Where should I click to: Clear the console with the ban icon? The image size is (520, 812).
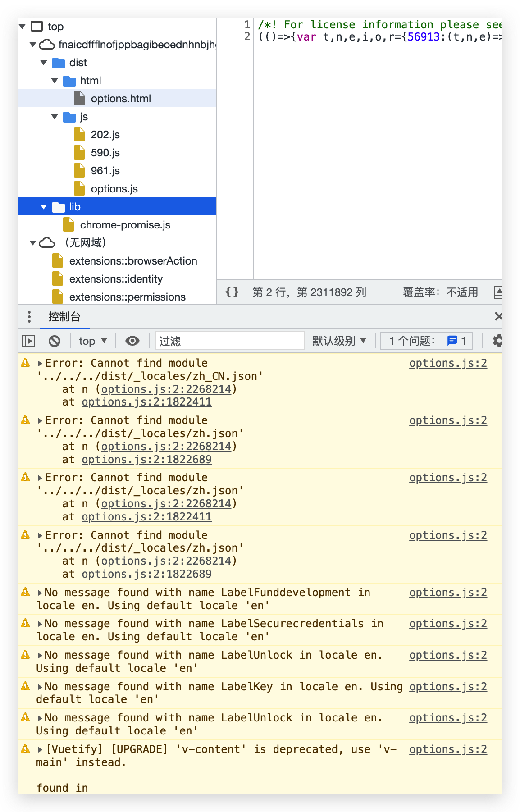click(x=55, y=341)
